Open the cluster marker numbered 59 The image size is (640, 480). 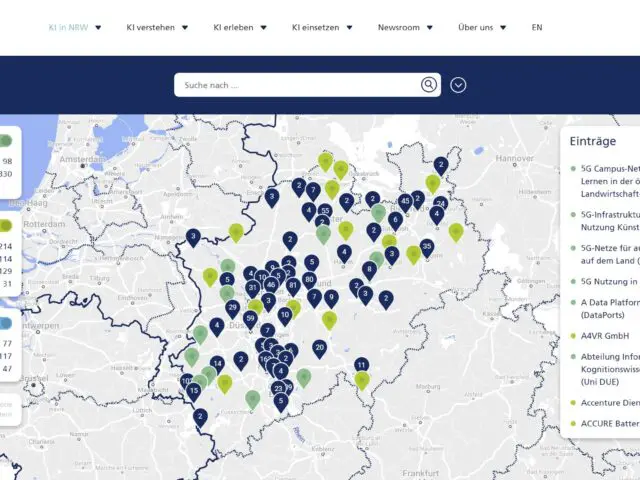coord(250,318)
